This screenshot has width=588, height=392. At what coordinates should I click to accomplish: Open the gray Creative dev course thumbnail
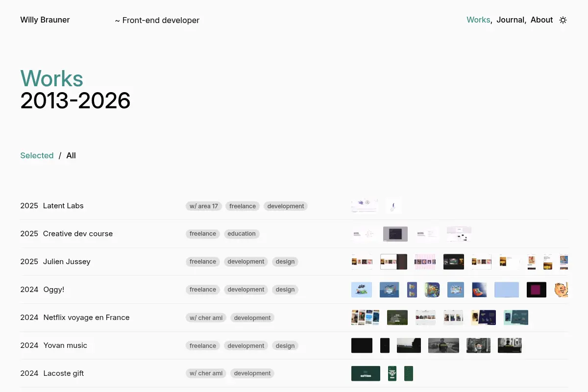(x=395, y=234)
